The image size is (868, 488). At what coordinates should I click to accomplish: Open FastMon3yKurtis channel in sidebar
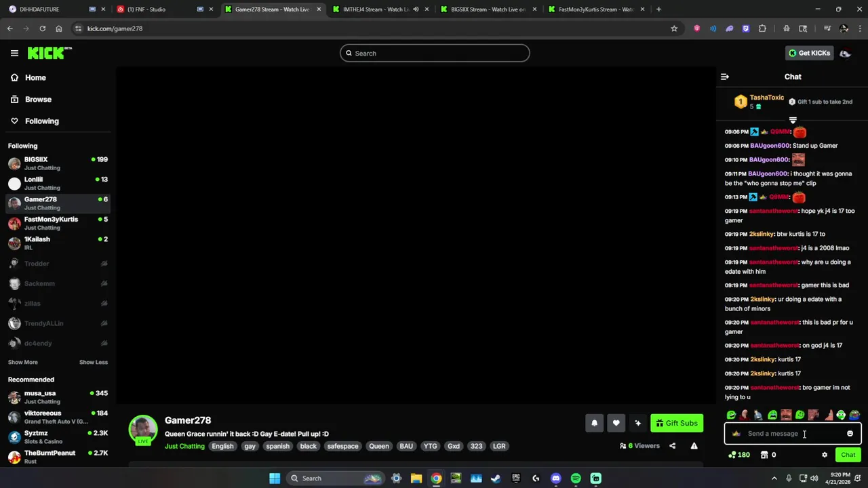[58, 223]
